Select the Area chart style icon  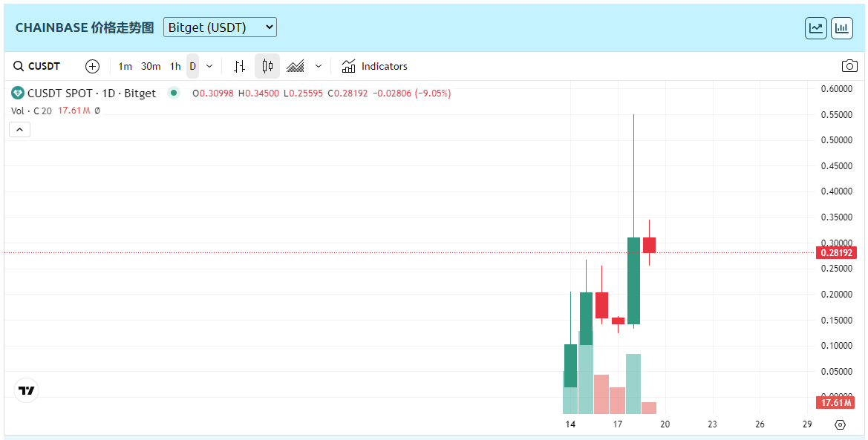click(296, 66)
